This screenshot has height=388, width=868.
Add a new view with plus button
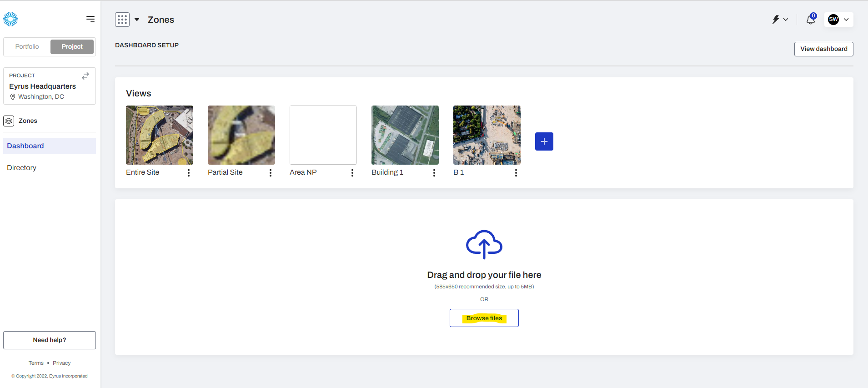[544, 141]
